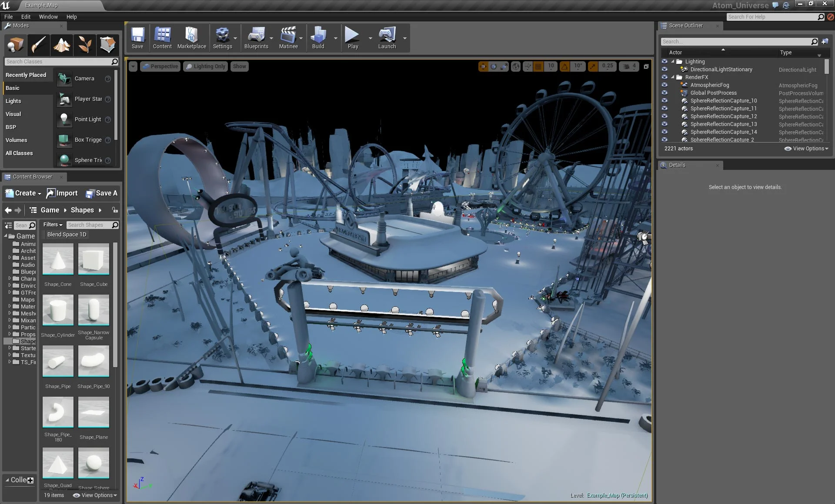Select the Shape_Cube asset thumbnail
Screen dimensions: 835x504
coord(94,260)
